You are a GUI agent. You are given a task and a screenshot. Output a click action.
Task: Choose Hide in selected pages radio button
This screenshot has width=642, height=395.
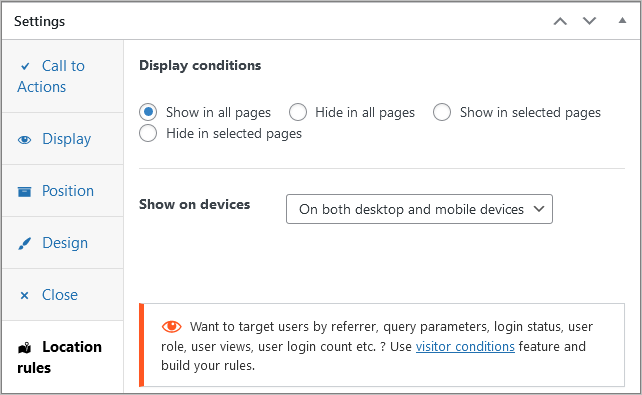coord(148,133)
